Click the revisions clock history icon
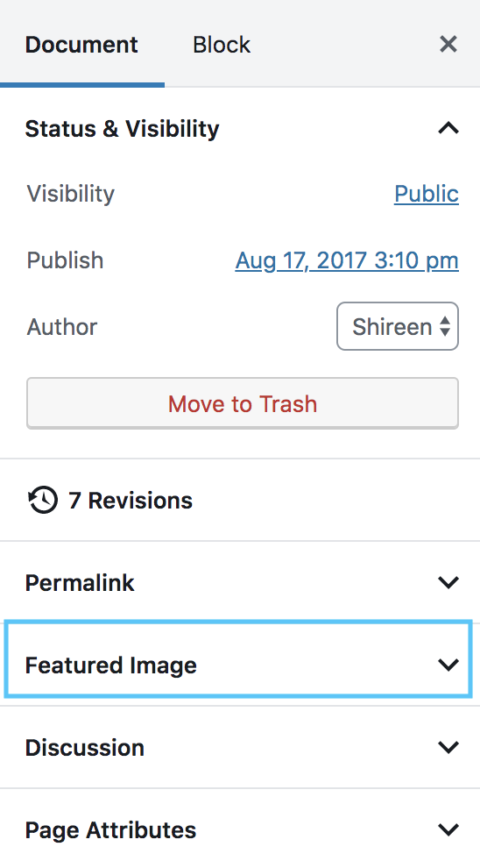 tap(43, 501)
